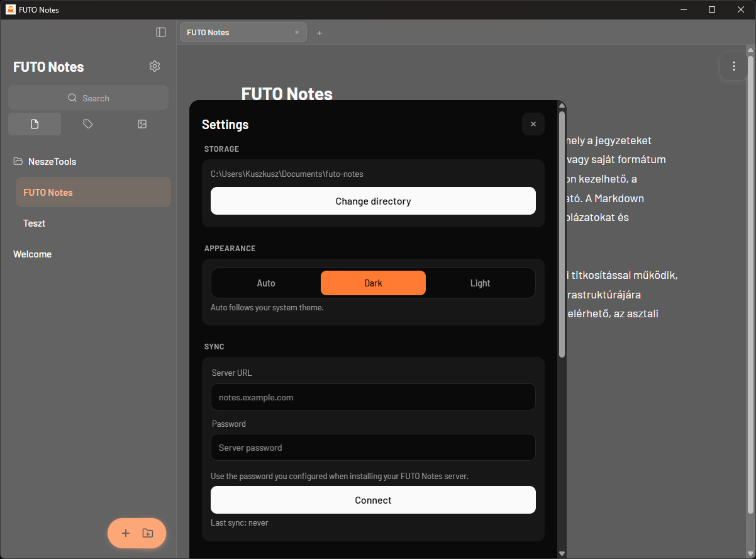
Task: Open a new tab with plus icon
Action: [x=320, y=33]
